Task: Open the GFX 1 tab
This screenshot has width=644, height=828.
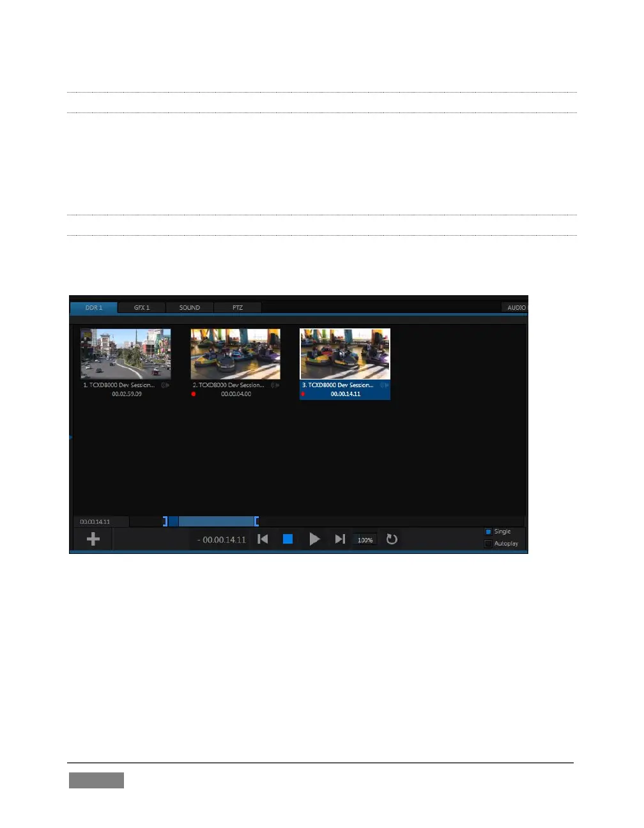Action: point(142,307)
